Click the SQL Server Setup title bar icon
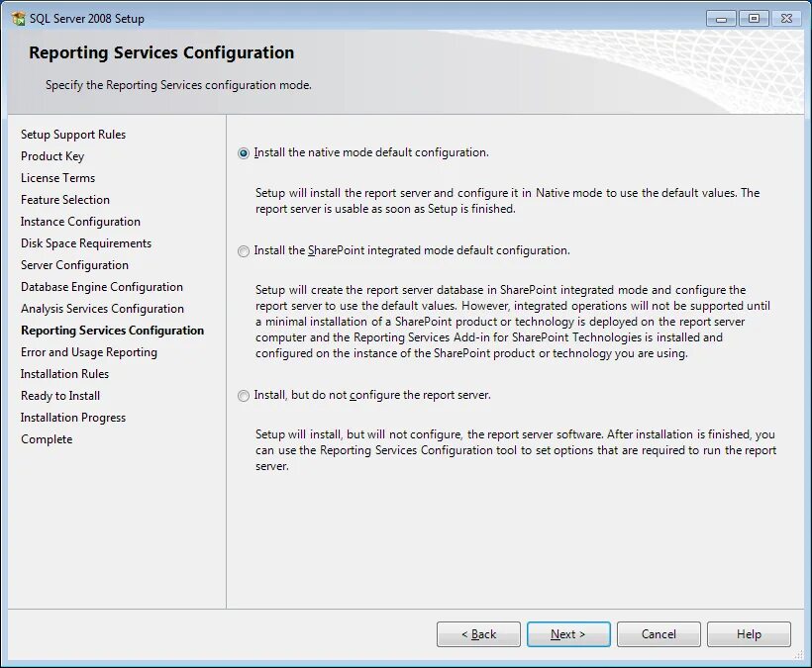Viewport: 812px width, 668px height. tap(18, 19)
